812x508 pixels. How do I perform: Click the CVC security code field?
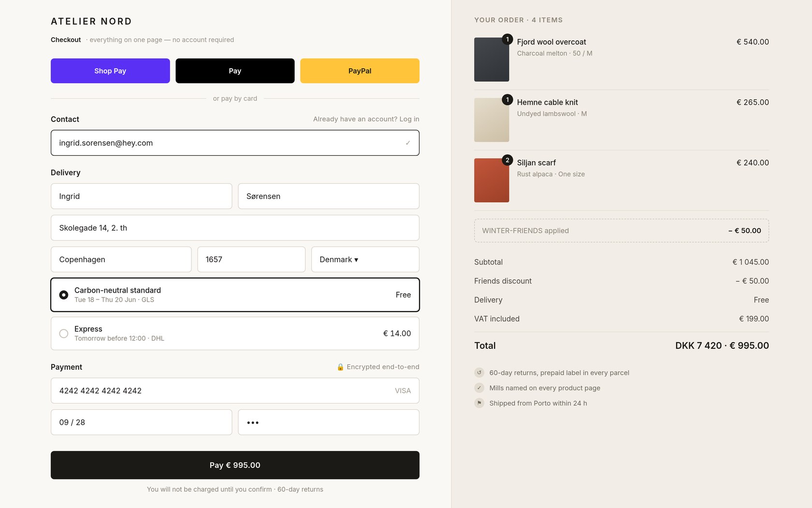pos(328,422)
